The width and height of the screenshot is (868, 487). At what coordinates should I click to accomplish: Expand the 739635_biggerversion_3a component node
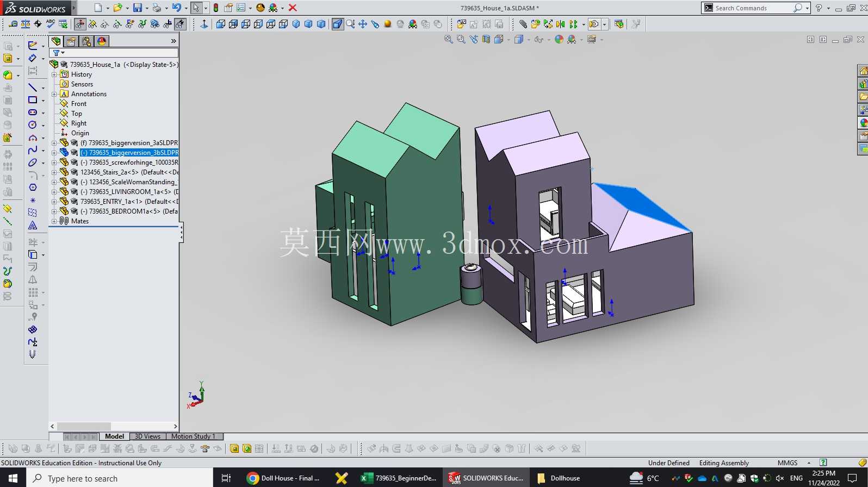point(54,143)
